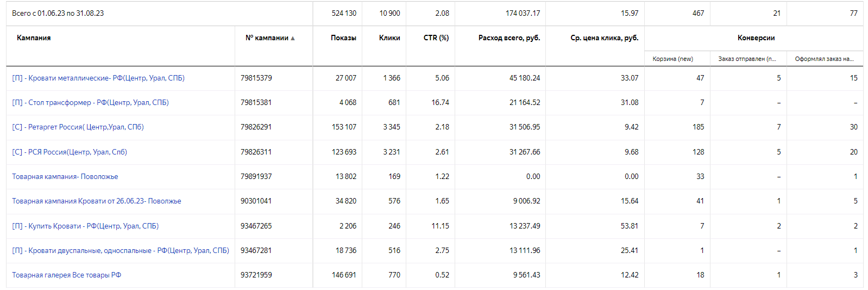Open Товарная кампания Кровати от 26.06.23 link

(97, 201)
